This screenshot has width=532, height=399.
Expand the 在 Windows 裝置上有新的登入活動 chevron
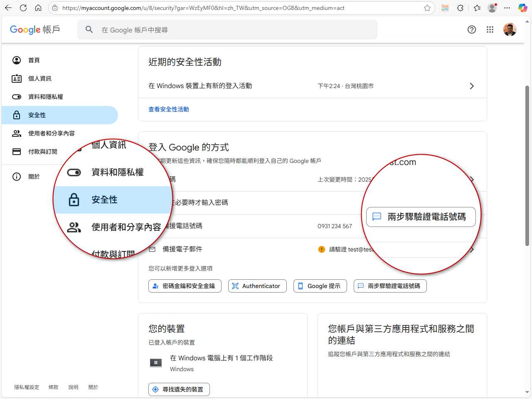point(472,86)
